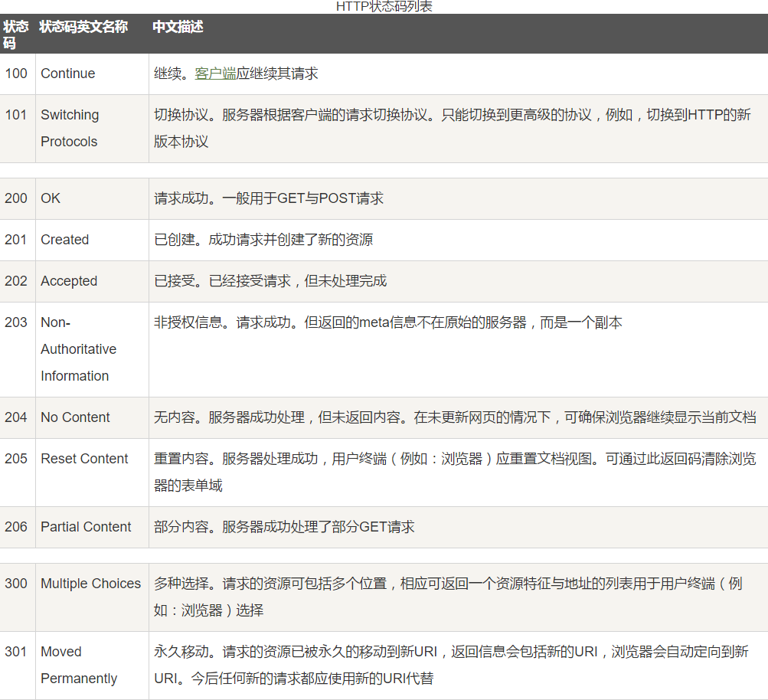Viewport: 768px width, 700px height.
Task: Select the 中文描述 column header
Action: 178,27
